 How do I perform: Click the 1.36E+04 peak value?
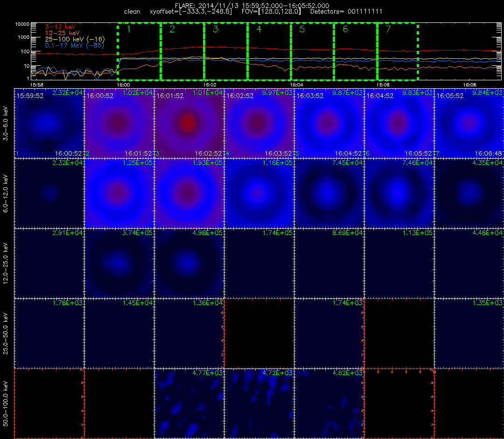pyautogui.click(x=208, y=303)
